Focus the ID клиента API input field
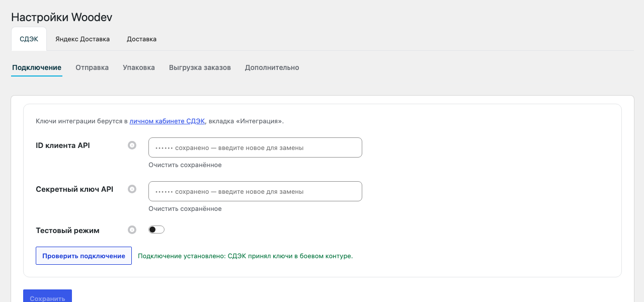The image size is (644, 302). [255, 147]
